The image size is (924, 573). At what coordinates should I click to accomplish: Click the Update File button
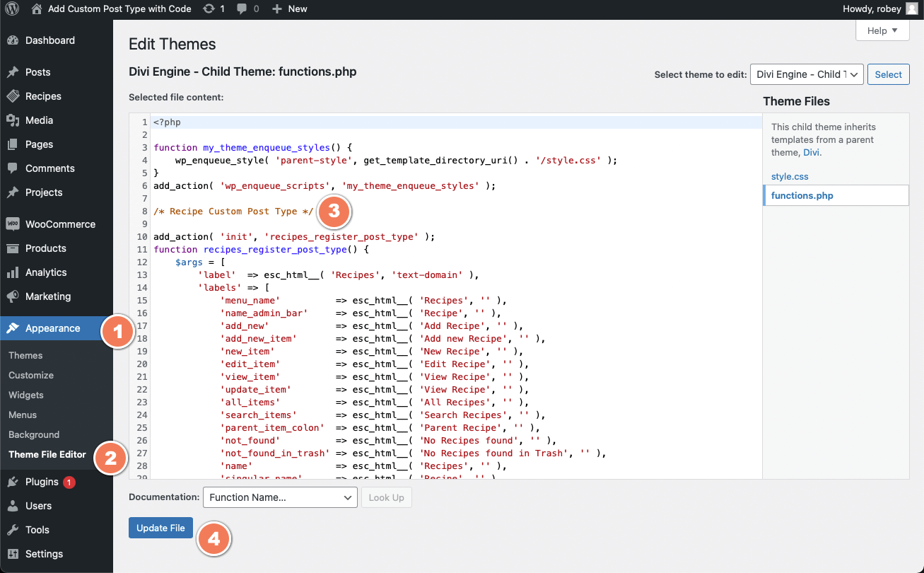point(160,528)
